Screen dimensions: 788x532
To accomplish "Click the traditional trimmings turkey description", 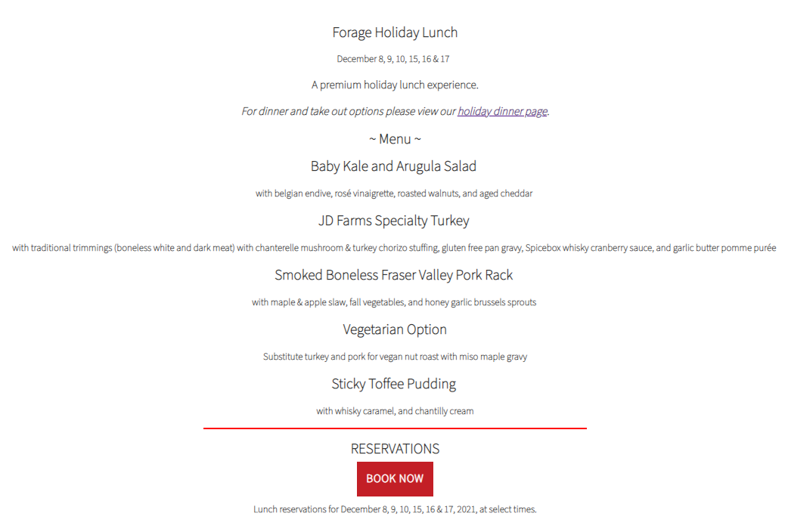I will click(394, 248).
